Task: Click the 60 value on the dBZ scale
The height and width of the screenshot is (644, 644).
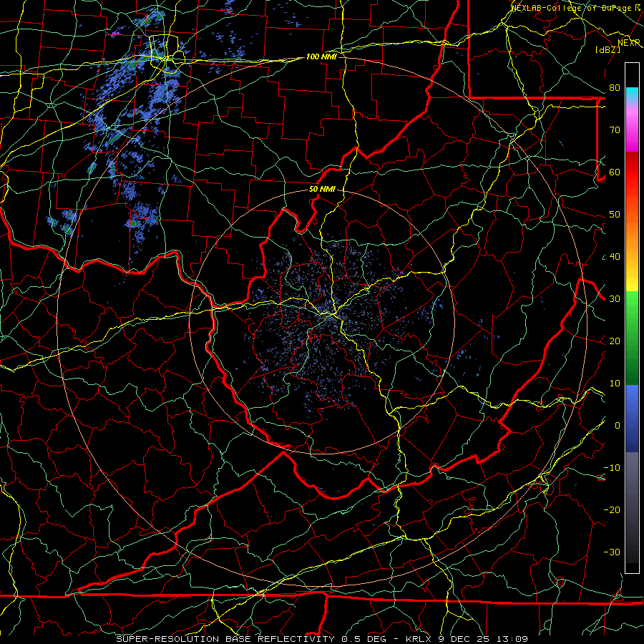Action: click(x=615, y=172)
